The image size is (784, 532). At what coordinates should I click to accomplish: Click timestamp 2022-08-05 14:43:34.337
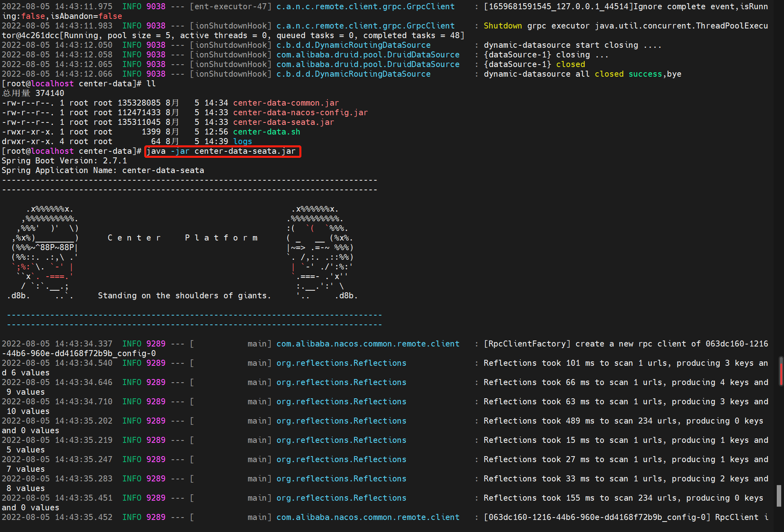[57, 344]
